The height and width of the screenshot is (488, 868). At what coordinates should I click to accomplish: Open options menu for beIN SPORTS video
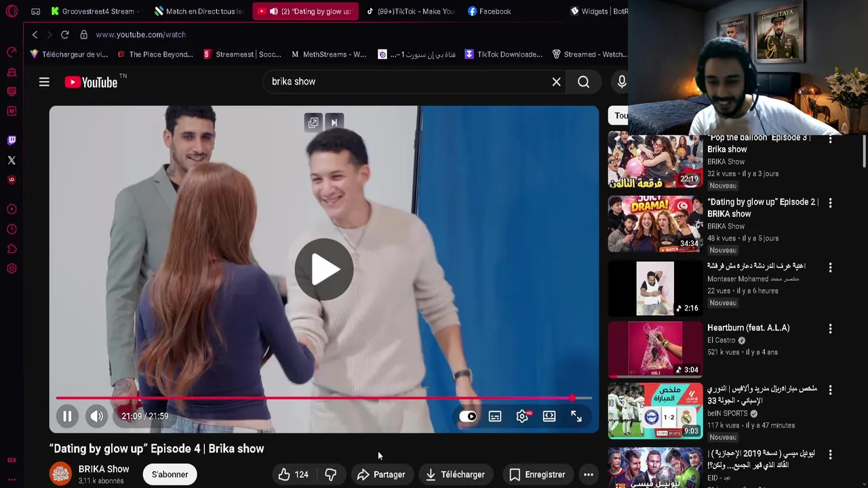pyautogui.click(x=830, y=390)
